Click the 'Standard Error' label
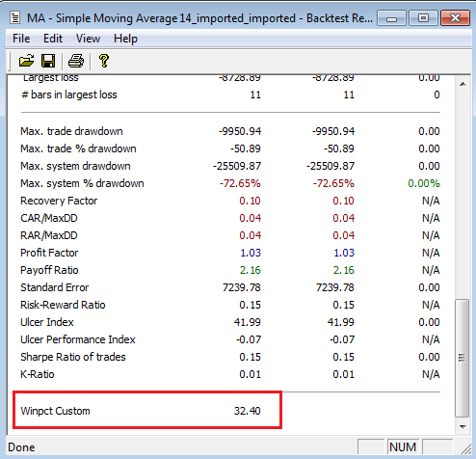 coord(55,287)
